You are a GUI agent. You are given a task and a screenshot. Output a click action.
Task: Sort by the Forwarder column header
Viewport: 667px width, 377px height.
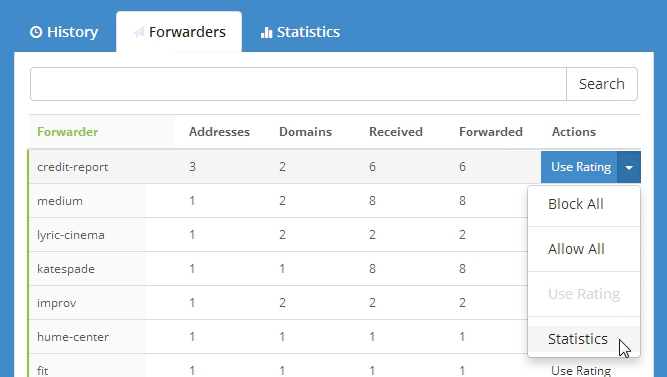(68, 132)
